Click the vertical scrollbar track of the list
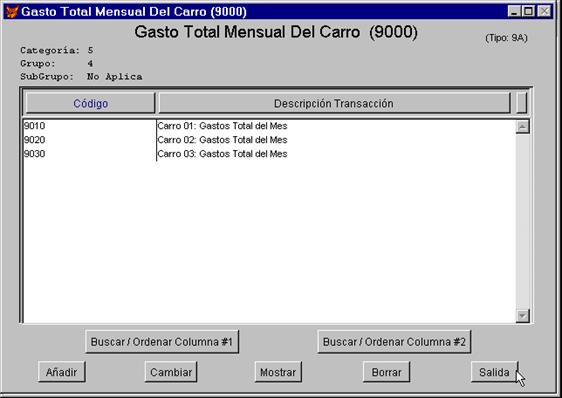 (x=523, y=222)
